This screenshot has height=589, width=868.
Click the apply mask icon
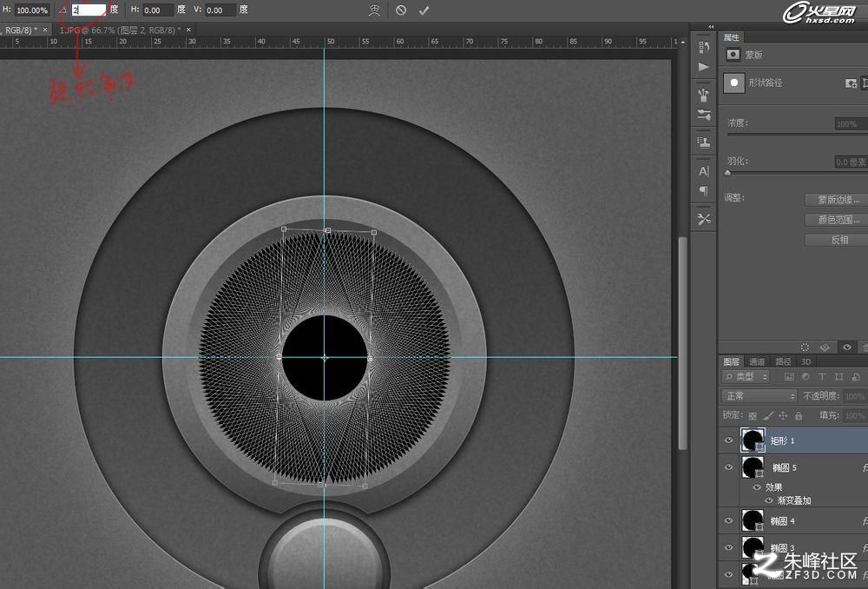pos(825,347)
